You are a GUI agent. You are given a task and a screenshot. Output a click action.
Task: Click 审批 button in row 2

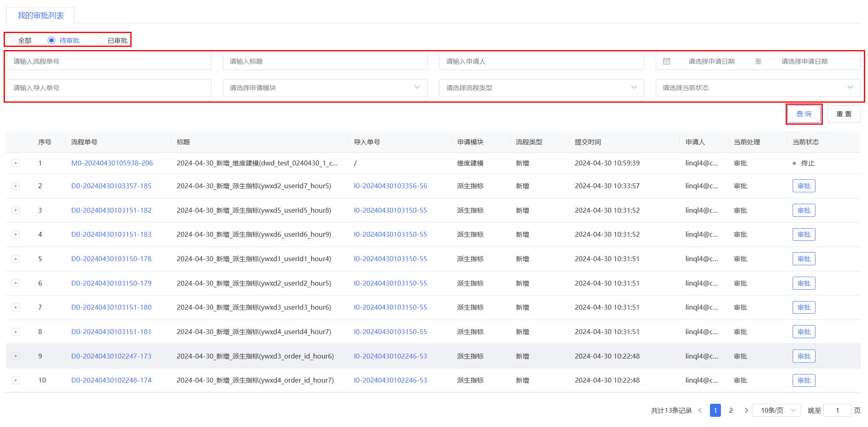coord(804,186)
